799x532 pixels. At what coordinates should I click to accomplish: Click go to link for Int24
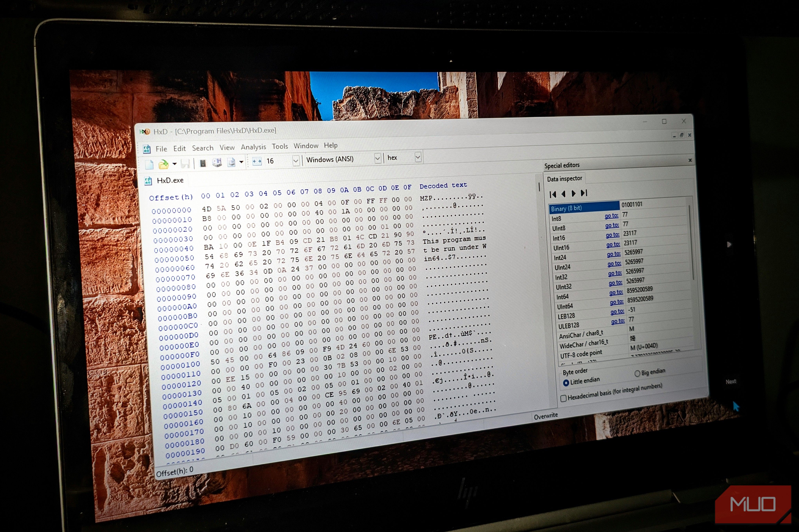[x=614, y=254]
